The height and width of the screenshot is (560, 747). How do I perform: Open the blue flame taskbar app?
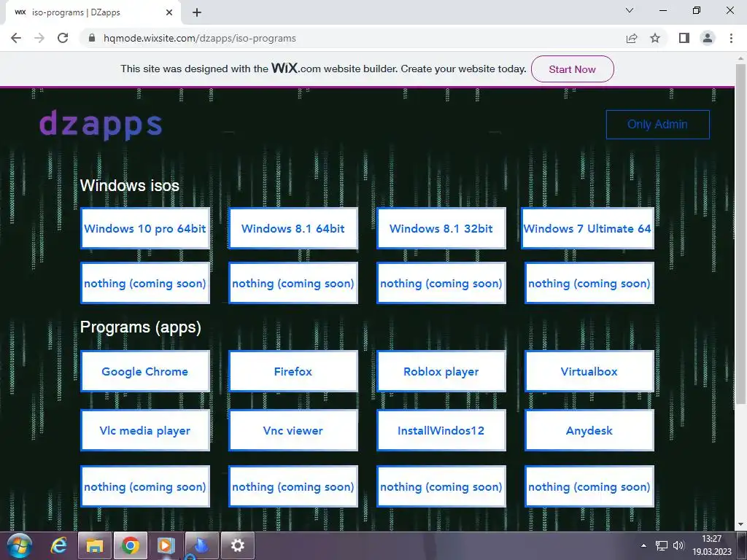click(201, 545)
